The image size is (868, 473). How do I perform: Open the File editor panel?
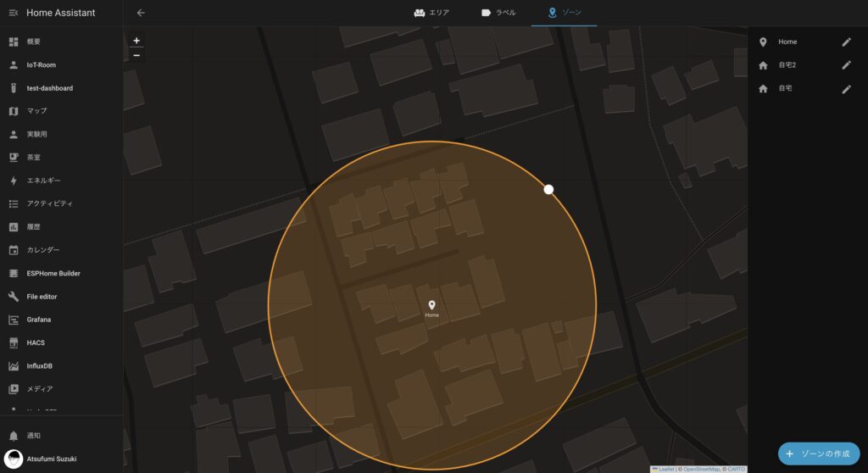click(42, 297)
